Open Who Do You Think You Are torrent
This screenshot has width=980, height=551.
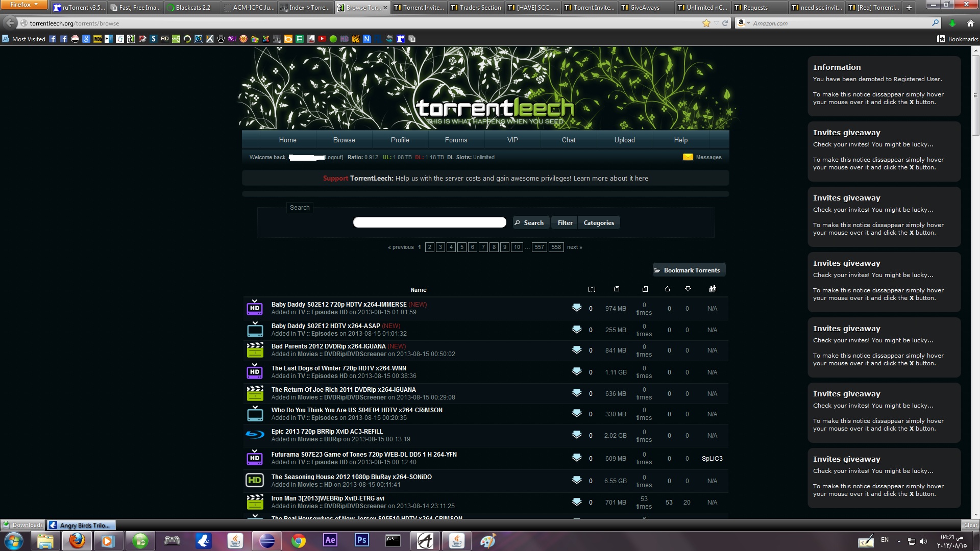[357, 410]
